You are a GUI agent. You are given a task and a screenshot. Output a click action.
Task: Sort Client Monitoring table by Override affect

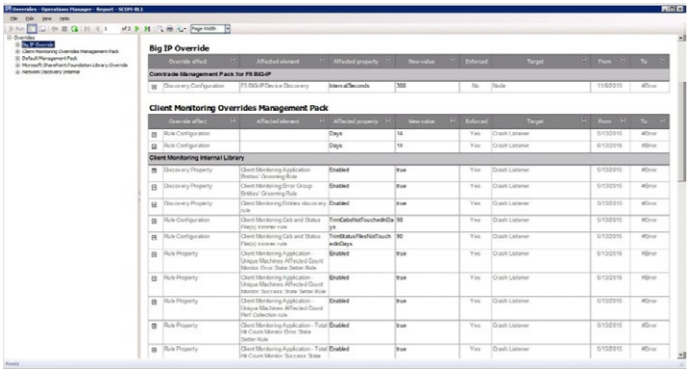coord(233,121)
